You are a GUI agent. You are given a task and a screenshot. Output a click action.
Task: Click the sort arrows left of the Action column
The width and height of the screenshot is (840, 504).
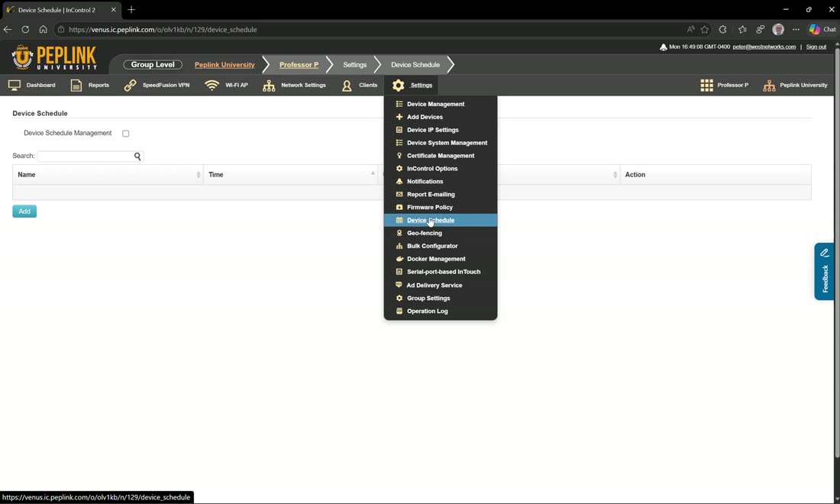(x=615, y=175)
